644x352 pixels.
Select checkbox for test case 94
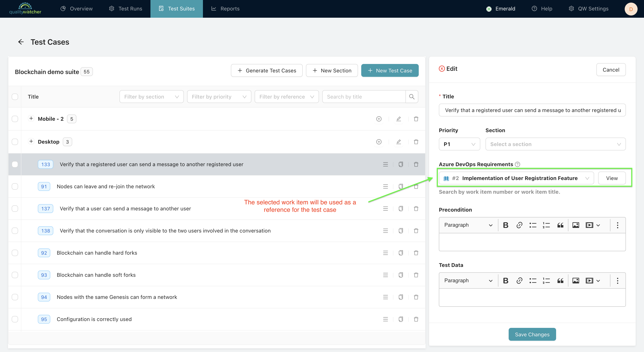[15, 297]
